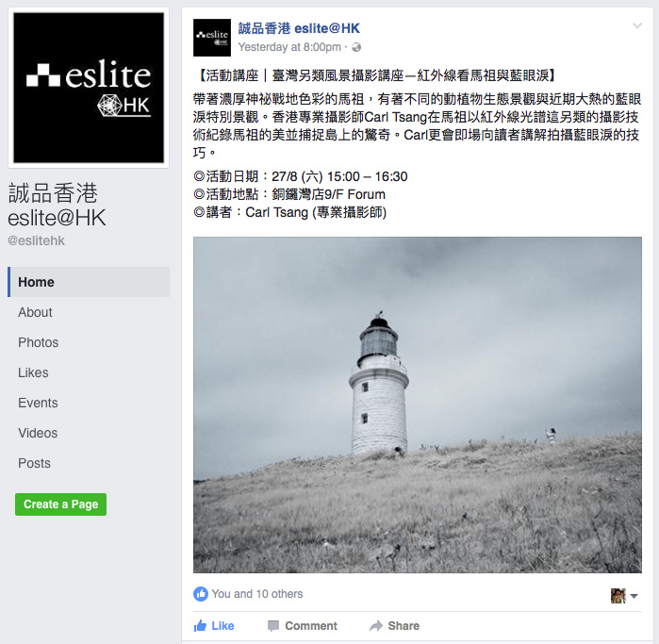
Task: Open the large eslite HK profile picture
Action: (x=89, y=88)
